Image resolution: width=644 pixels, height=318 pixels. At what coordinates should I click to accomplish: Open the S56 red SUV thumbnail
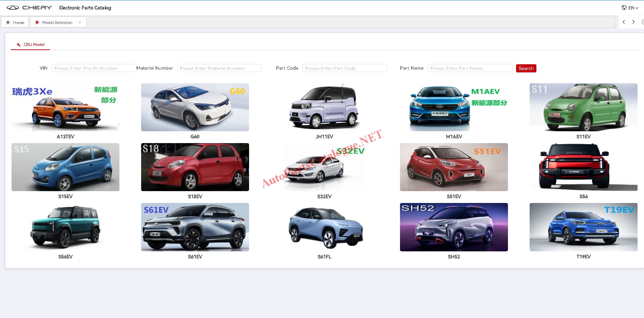[x=583, y=167]
